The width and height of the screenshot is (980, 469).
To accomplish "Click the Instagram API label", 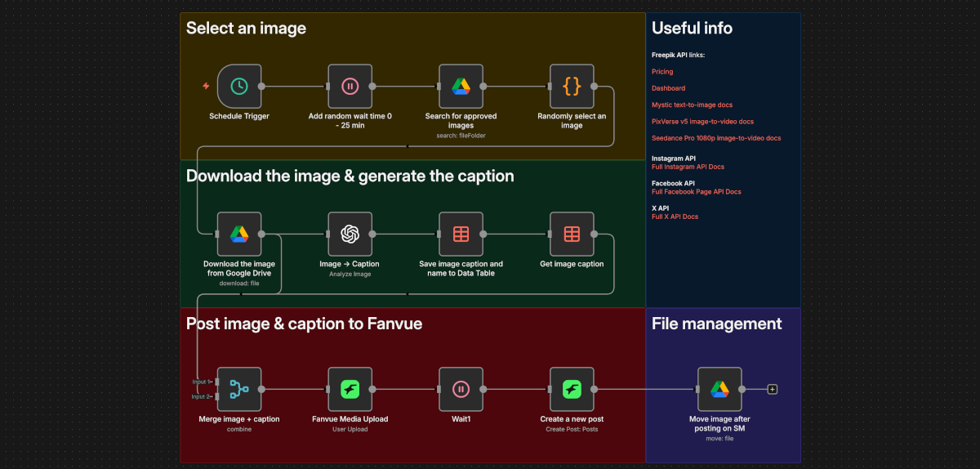I will (674, 159).
